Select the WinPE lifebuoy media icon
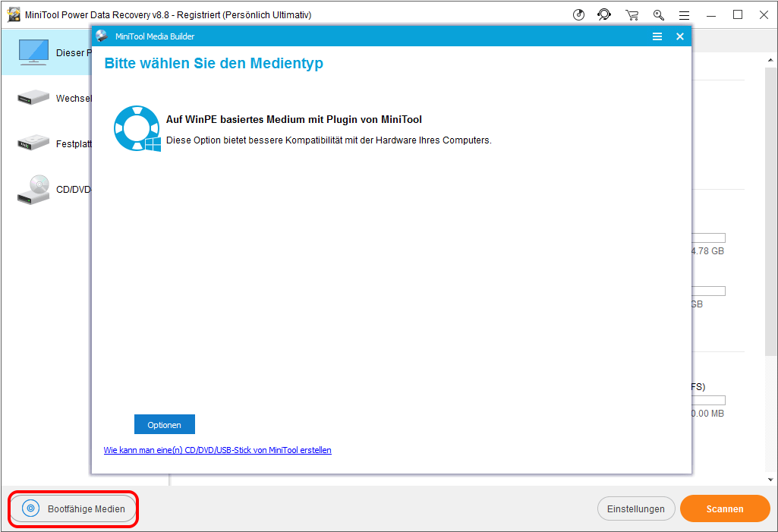The width and height of the screenshot is (778, 532). [x=137, y=129]
